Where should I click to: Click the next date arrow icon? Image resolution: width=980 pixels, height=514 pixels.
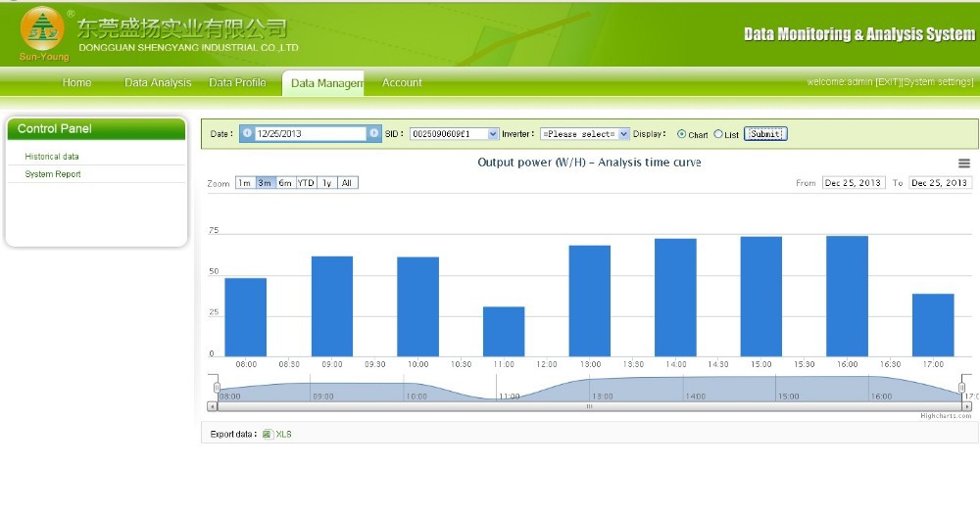[x=373, y=133]
